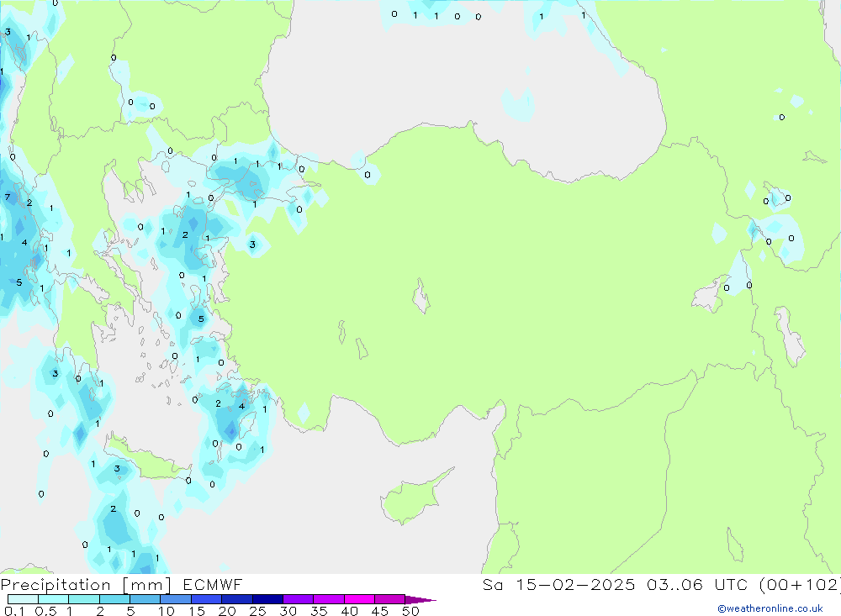Viewport: 841px width, 616px height.
Task: Click the 15–20 mm medium blue legend swatch
Action: point(206,599)
